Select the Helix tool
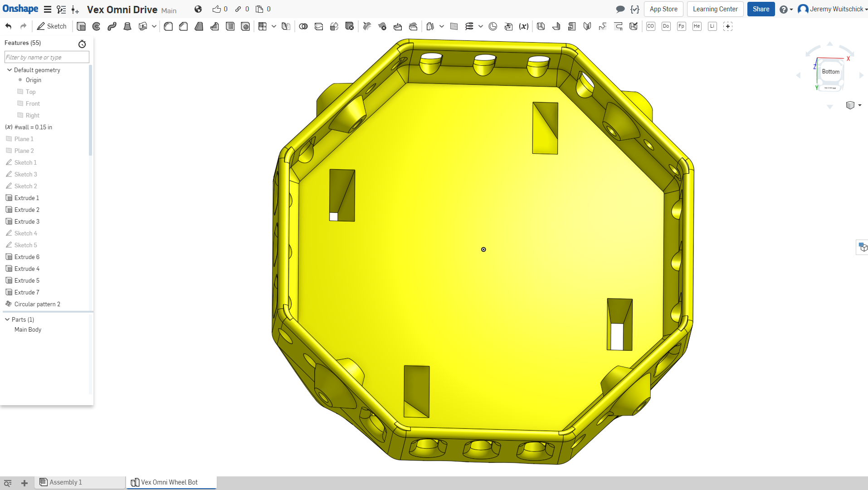The image size is (868, 490). point(469,26)
